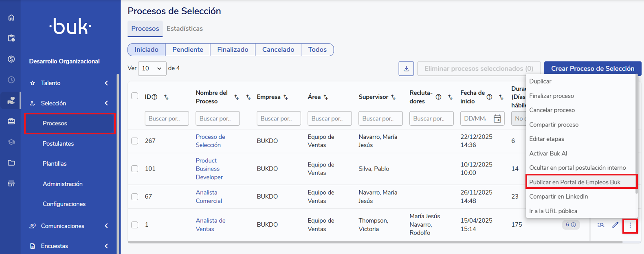Select Publicar en Portal de Empleos Buk
The width and height of the screenshot is (644, 254).
pos(575,182)
